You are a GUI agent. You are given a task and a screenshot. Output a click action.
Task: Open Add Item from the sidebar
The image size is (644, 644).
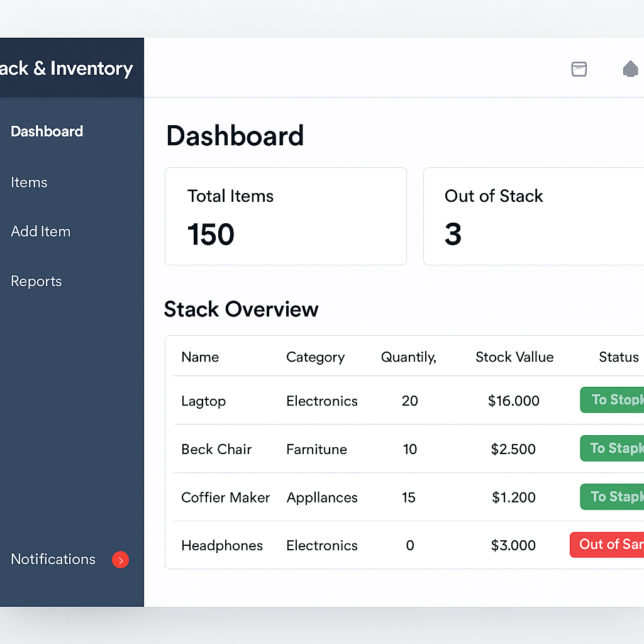[x=41, y=231]
